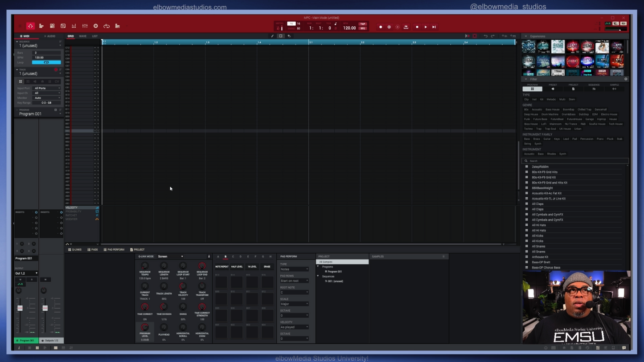Click the NOTE REPEAT button
This screenshot has width=644, height=362.
[222, 266]
